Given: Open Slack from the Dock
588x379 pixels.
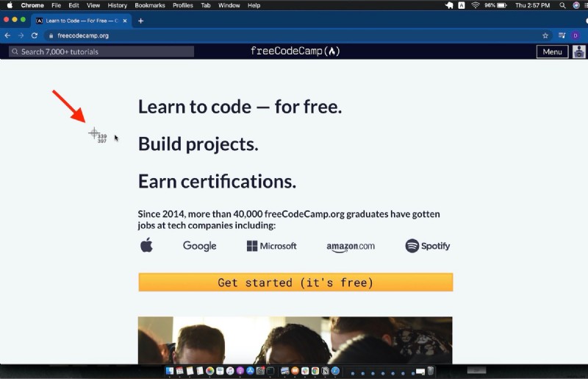Looking at the screenshot, I should click(305, 371).
